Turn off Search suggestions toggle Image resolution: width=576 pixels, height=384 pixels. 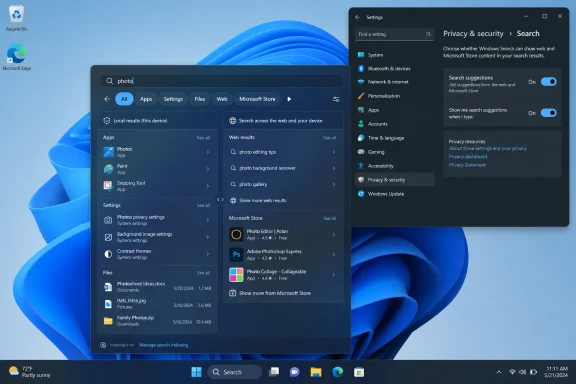[x=548, y=82]
